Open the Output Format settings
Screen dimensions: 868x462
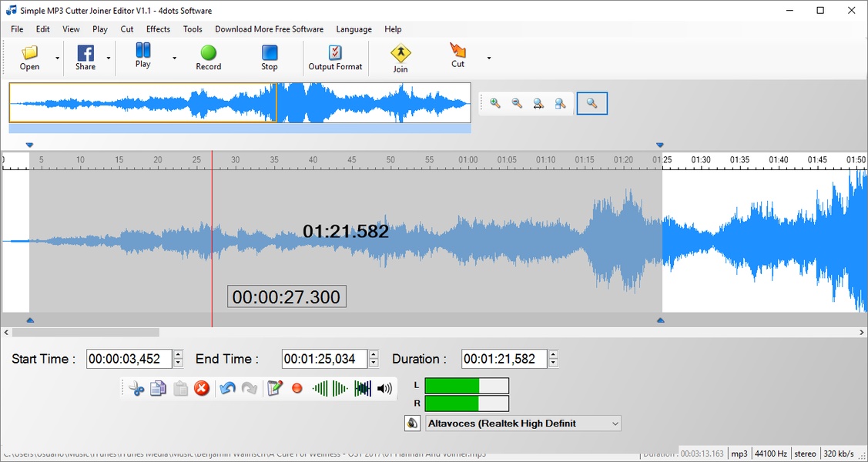(x=335, y=58)
